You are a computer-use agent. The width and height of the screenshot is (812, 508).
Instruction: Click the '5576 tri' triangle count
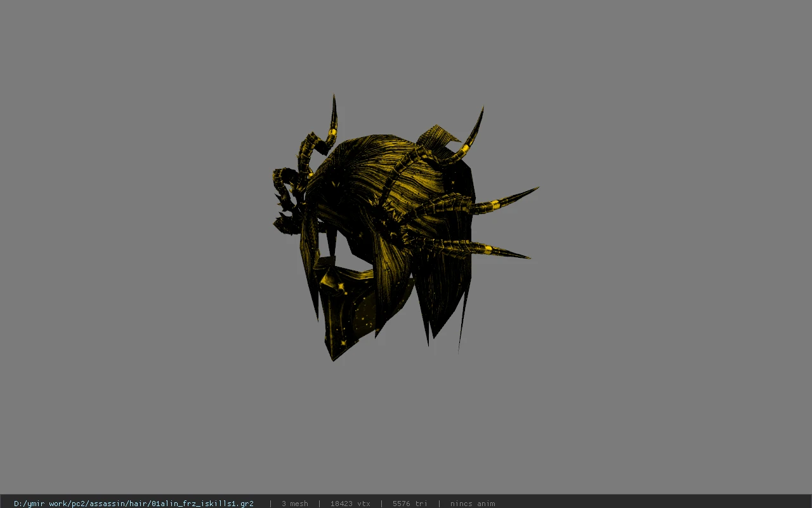point(410,504)
